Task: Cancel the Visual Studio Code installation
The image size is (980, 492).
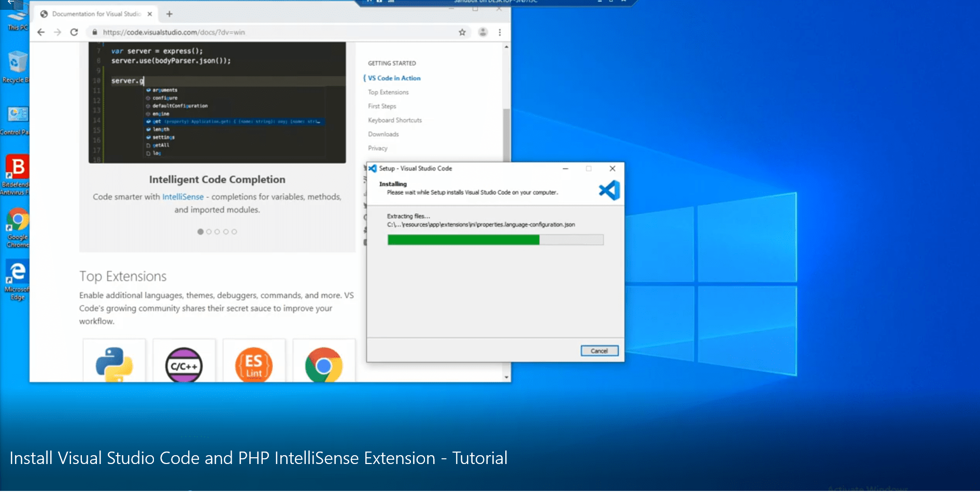Action: [x=599, y=350]
